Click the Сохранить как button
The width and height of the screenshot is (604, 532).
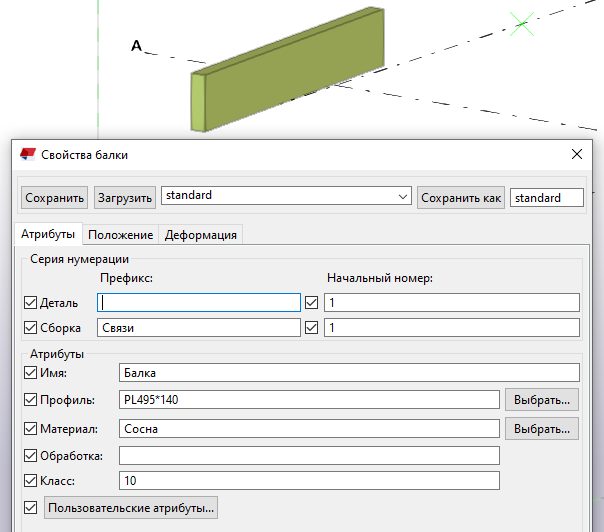(461, 198)
